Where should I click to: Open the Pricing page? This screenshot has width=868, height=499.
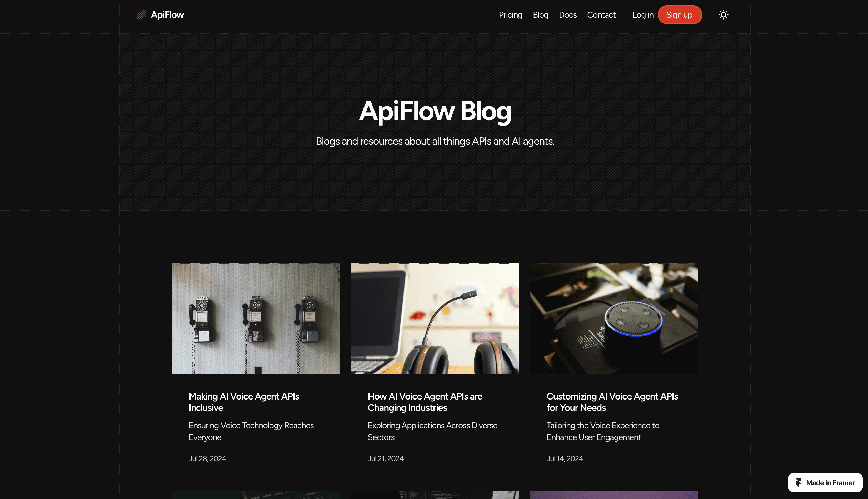coord(510,15)
